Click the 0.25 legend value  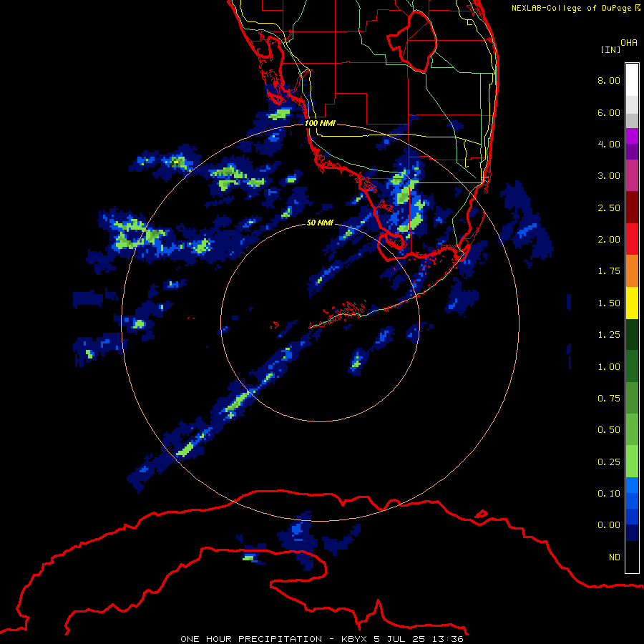click(x=609, y=462)
